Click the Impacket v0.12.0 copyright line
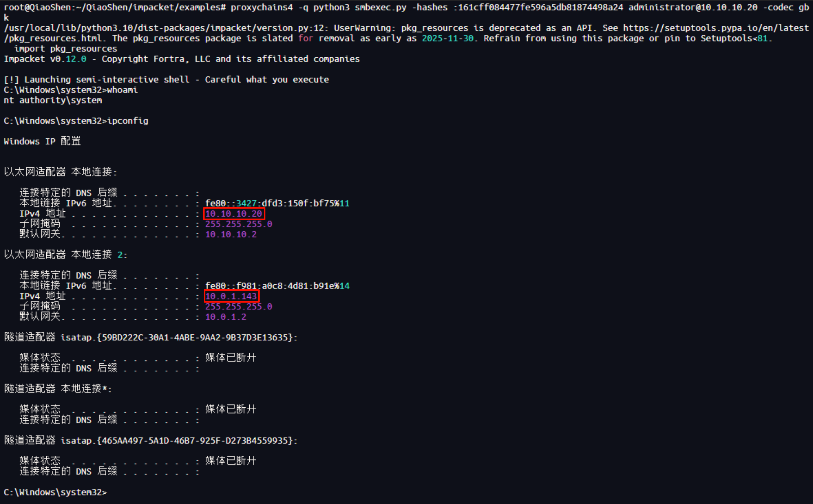 pos(182,59)
